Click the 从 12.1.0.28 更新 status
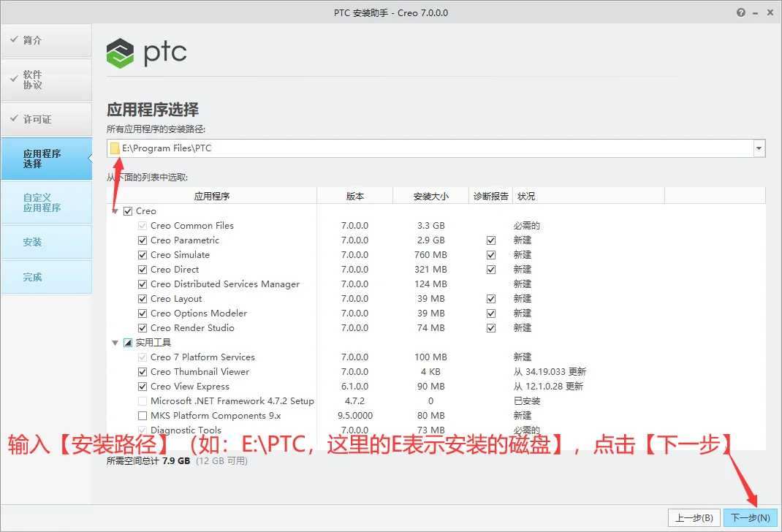 (548, 387)
